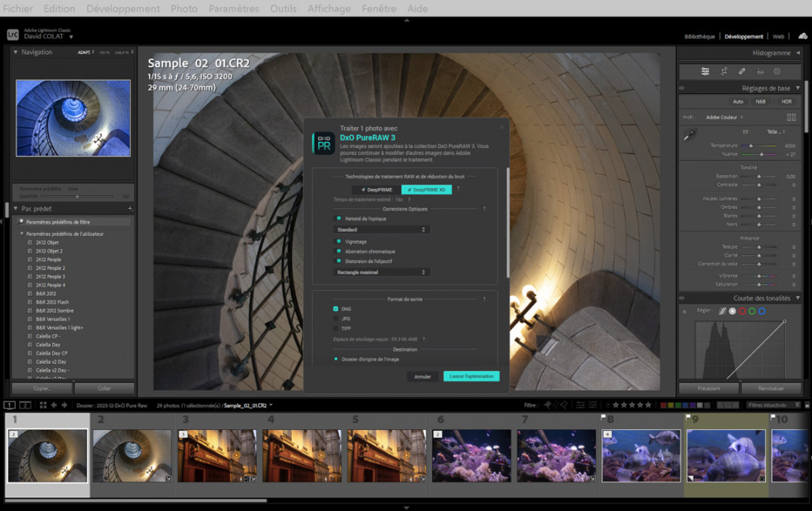The width and height of the screenshot is (812, 511).
Task: Select the Crop overlay tool
Action: (x=723, y=71)
